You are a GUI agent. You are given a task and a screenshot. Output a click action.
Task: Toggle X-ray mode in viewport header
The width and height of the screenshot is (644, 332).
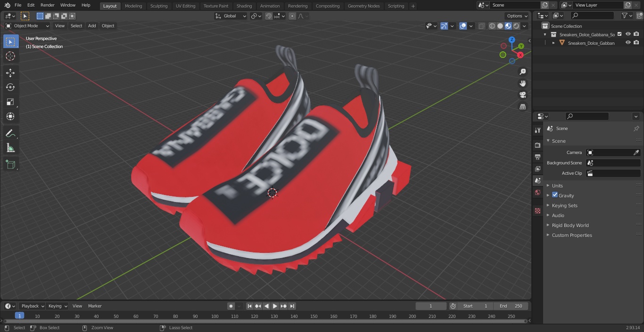481,26
